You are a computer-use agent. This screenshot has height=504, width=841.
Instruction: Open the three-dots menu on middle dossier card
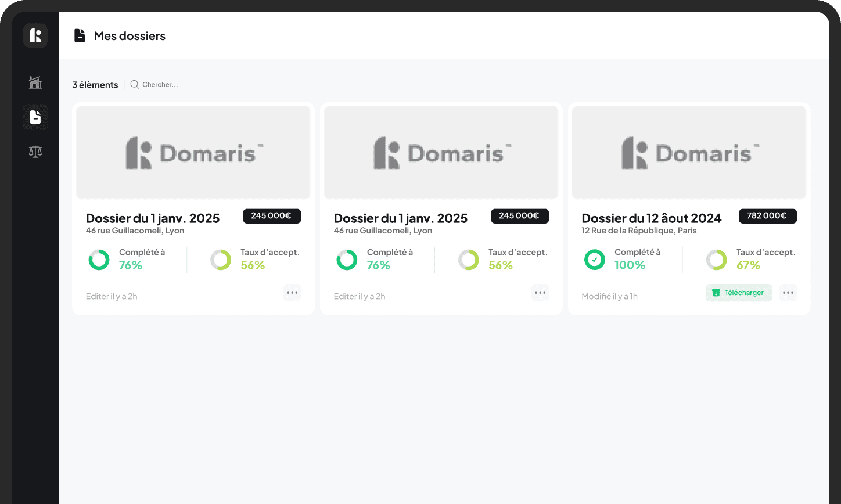tap(540, 293)
